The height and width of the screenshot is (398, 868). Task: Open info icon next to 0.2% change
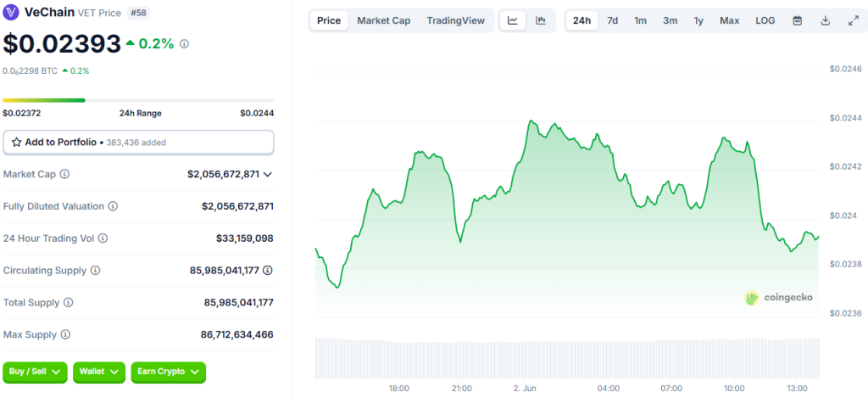pyautogui.click(x=185, y=44)
